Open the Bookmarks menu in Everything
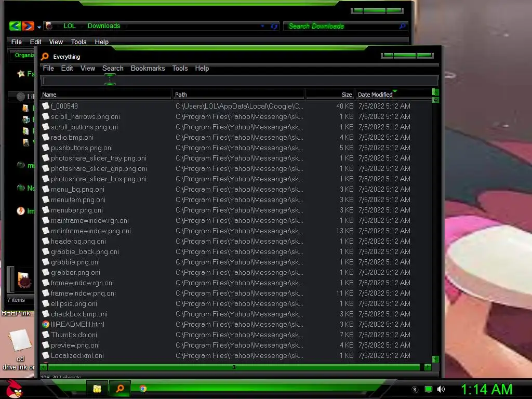Screen dimensions: 532x399 pyautogui.click(x=148, y=68)
